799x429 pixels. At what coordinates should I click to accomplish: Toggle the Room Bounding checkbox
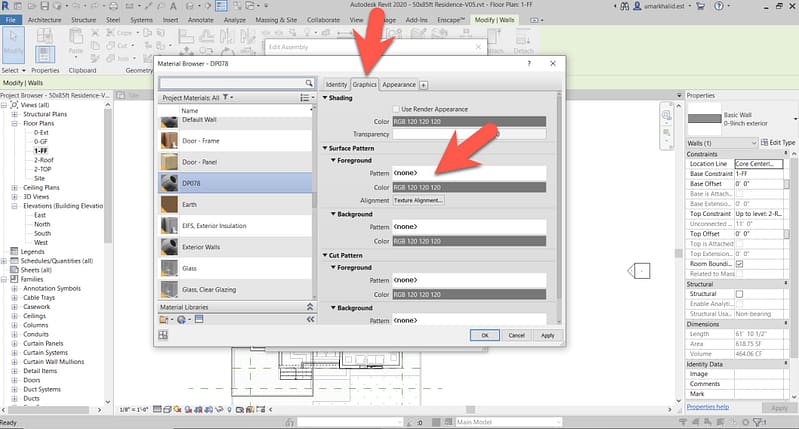click(740, 263)
